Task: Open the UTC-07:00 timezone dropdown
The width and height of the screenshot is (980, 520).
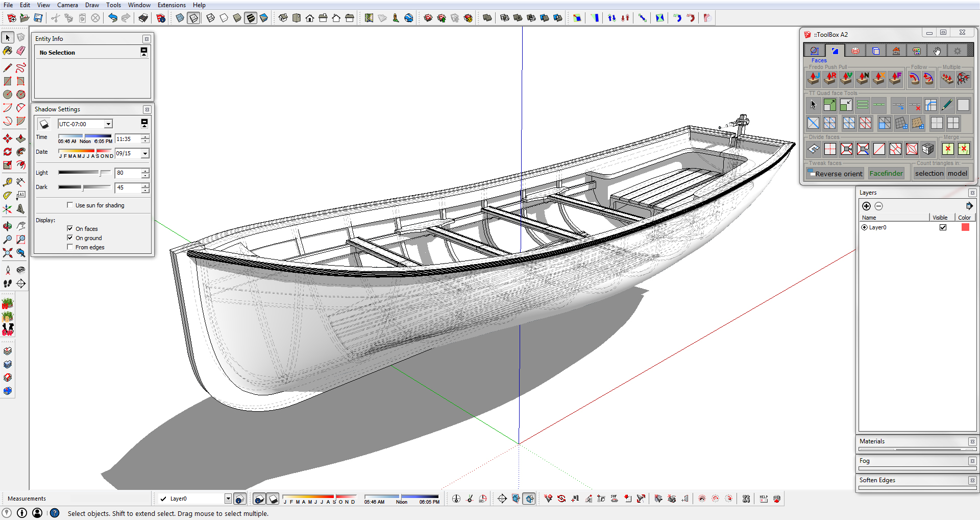Action: pos(108,124)
